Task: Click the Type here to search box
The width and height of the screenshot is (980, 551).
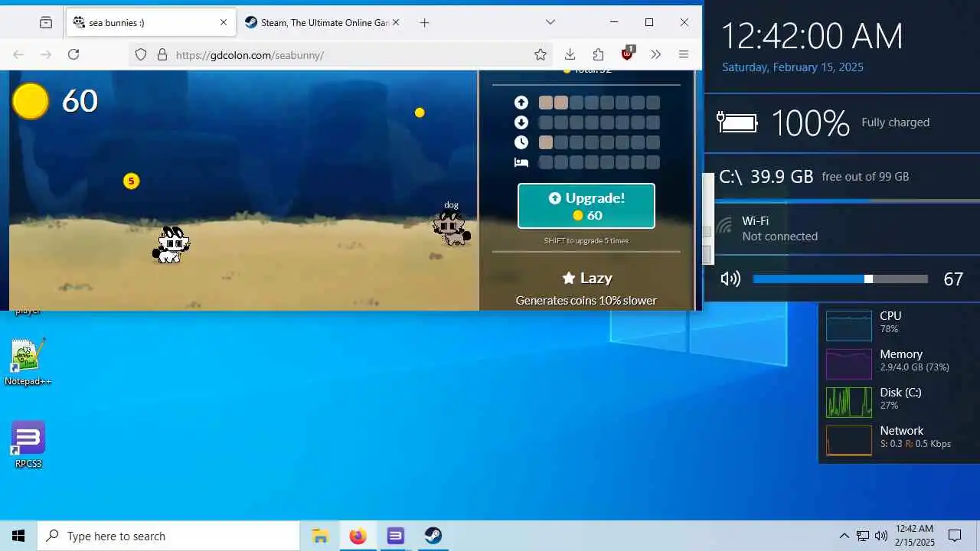Action: point(168,536)
